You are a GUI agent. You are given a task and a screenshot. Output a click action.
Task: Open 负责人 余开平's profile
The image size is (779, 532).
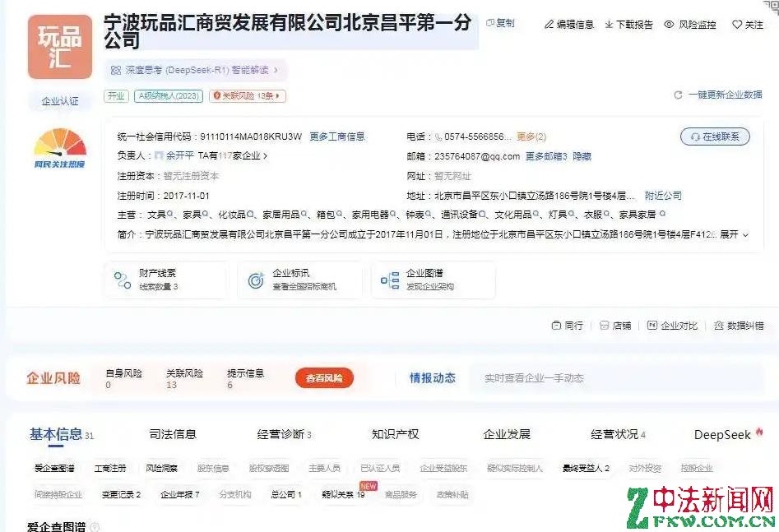point(179,156)
